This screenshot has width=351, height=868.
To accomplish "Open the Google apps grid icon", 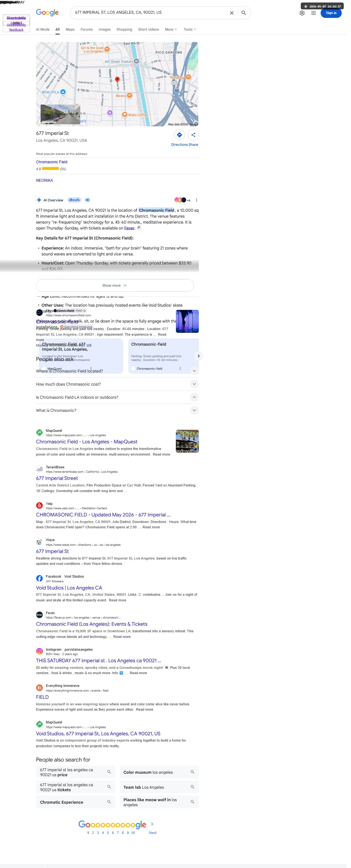I will click(x=314, y=13).
